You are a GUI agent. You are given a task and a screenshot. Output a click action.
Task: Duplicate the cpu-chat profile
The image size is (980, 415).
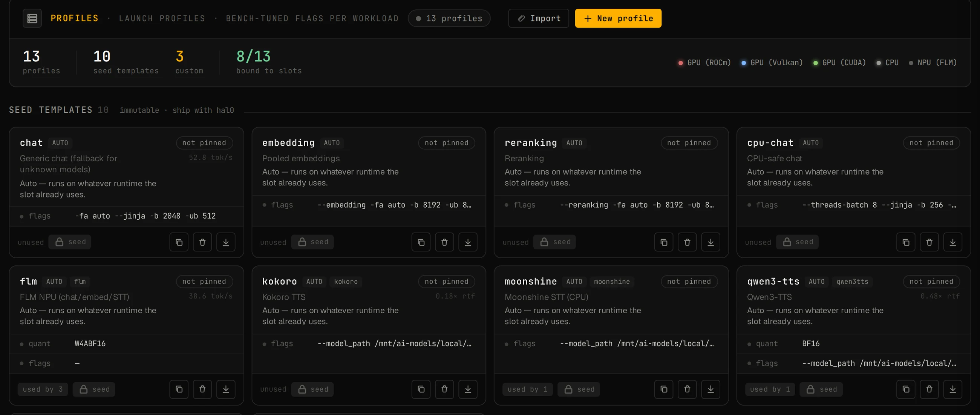(x=906, y=242)
